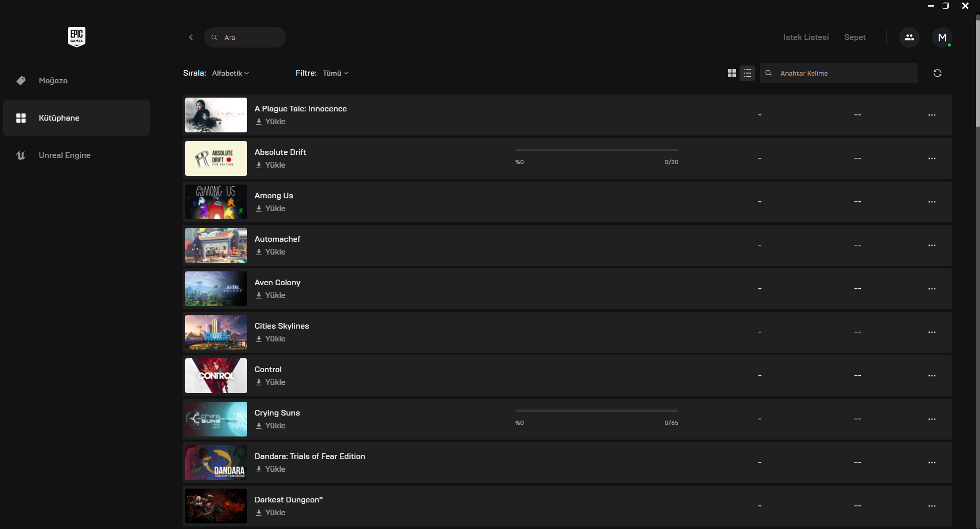Switch to list view
Screen dimensions: 980x529
pyautogui.click(x=747, y=73)
